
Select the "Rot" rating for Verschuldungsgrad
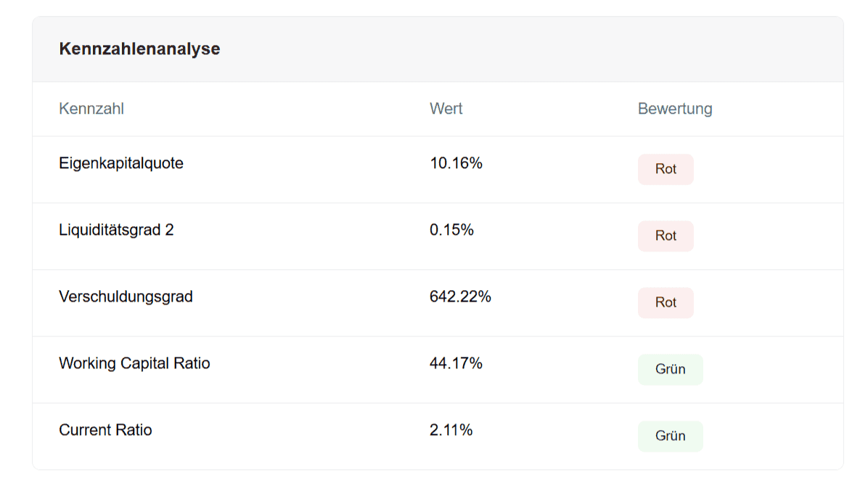pyautogui.click(x=666, y=302)
